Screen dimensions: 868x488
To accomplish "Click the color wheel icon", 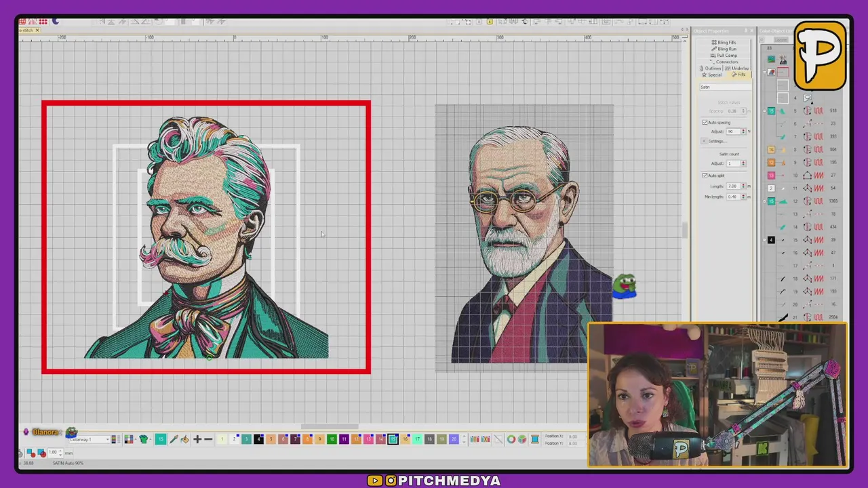I will click(511, 439).
